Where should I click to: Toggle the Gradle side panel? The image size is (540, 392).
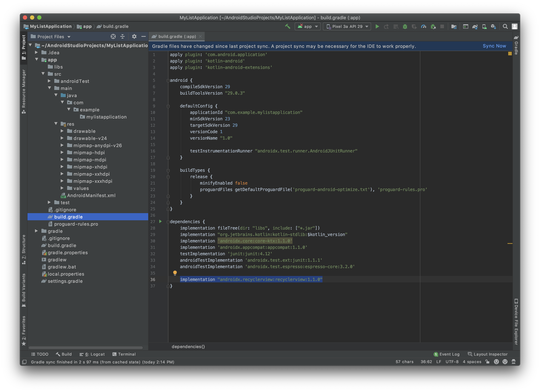[x=516, y=45]
